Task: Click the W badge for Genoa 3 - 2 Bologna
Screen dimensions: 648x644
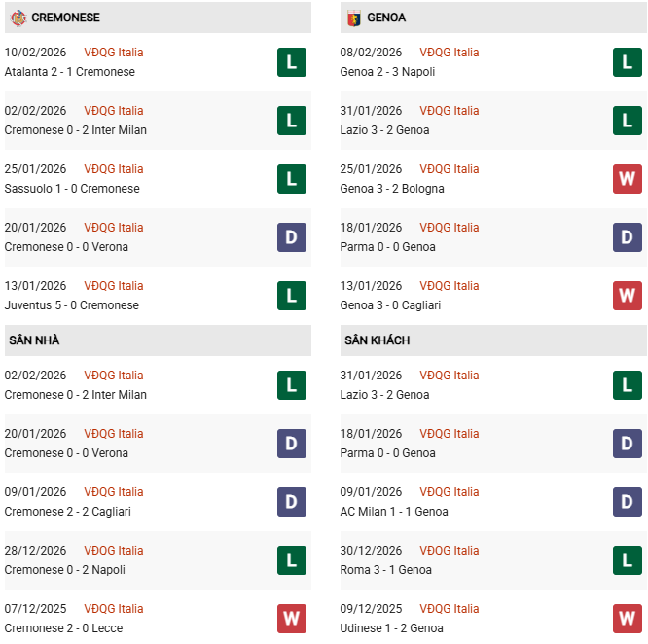Action: [627, 179]
